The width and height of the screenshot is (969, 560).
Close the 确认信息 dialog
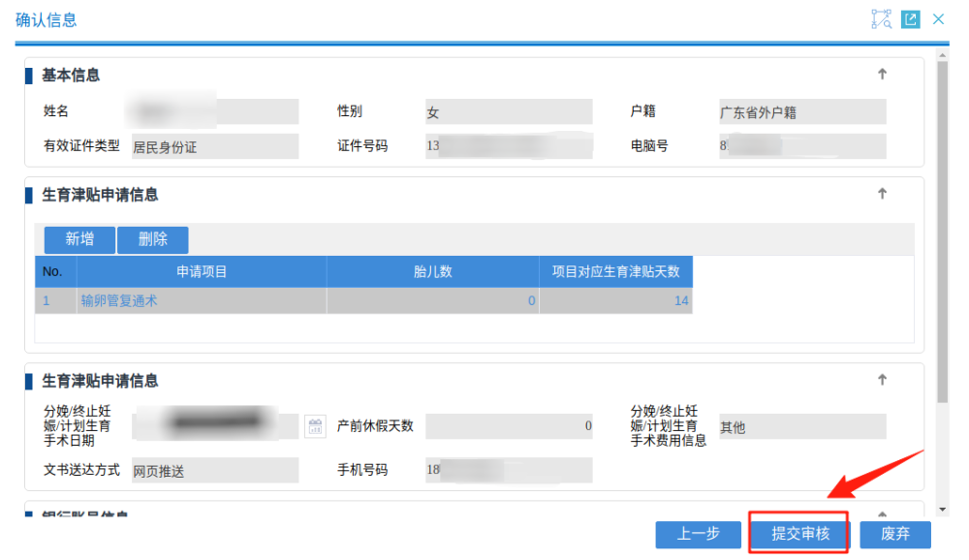pyautogui.click(x=938, y=19)
